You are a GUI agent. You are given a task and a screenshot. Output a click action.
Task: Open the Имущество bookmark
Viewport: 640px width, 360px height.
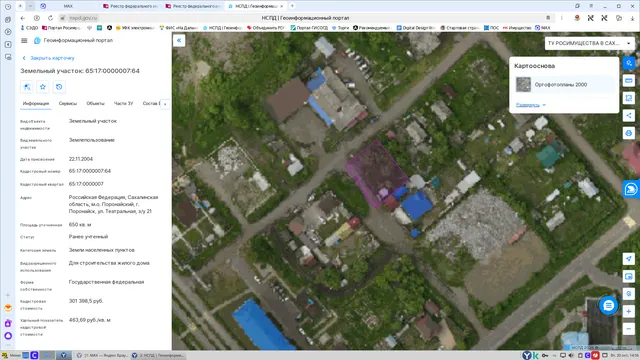click(x=517, y=28)
